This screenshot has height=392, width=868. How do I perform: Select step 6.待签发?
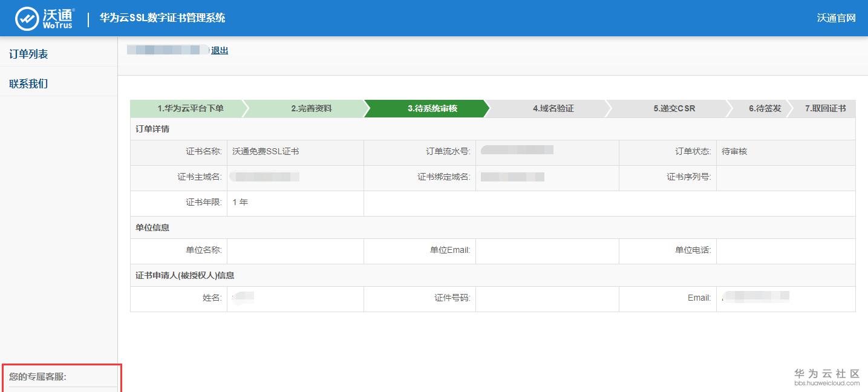coord(765,109)
